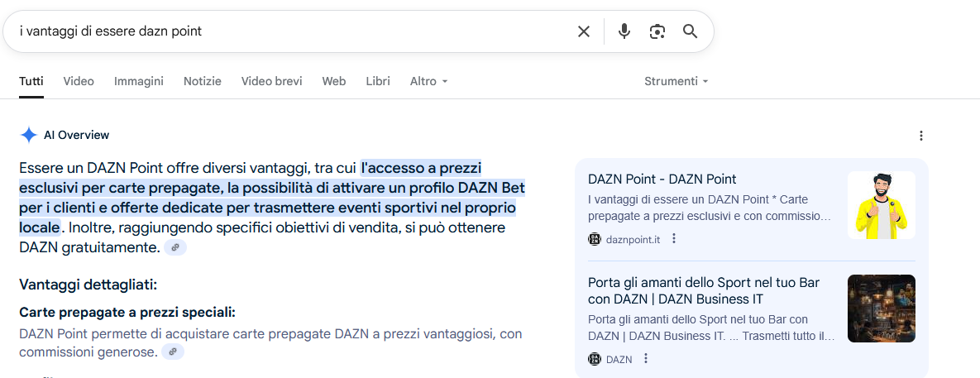
Task: Switch to the Immagini tab
Action: [x=139, y=81]
